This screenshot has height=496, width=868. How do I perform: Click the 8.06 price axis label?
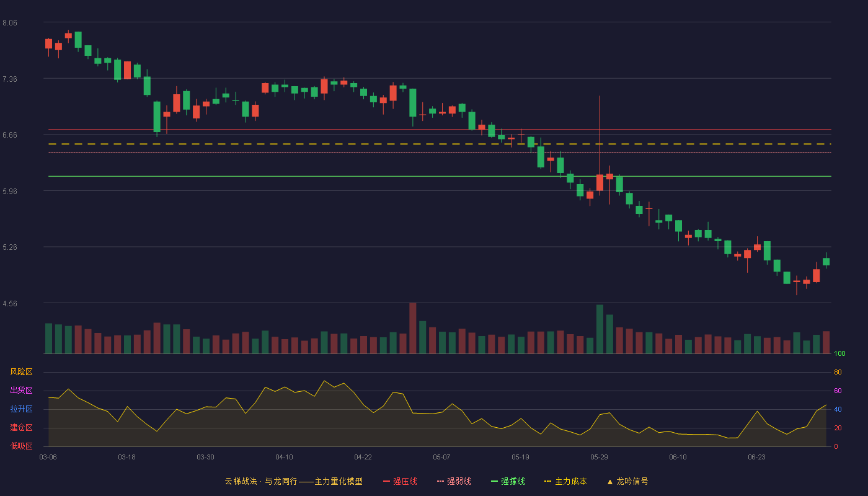coord(10,23)
